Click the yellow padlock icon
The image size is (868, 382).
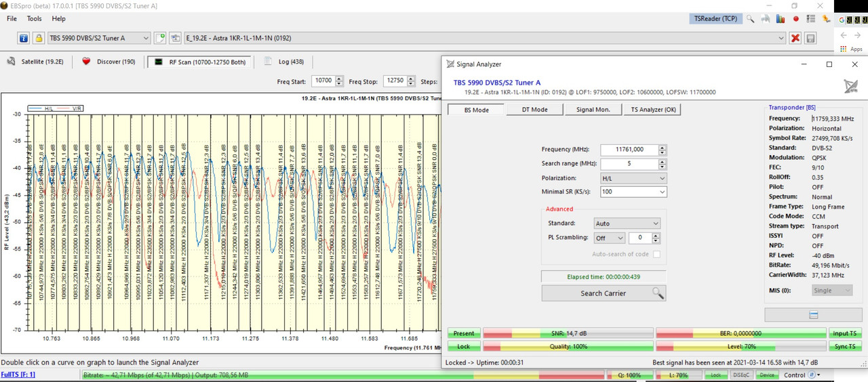tap(38, 38)
